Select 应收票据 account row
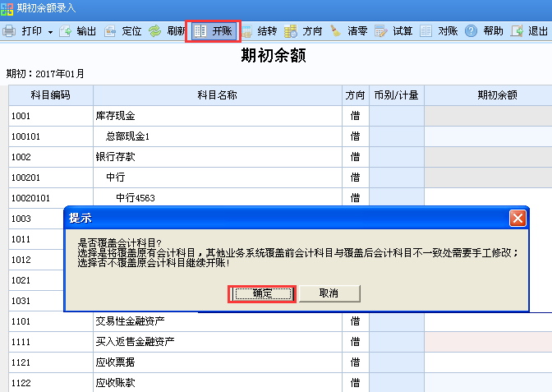Image resolution: width=552 pixels, height=392 pixels. click(x=280, y=362)
